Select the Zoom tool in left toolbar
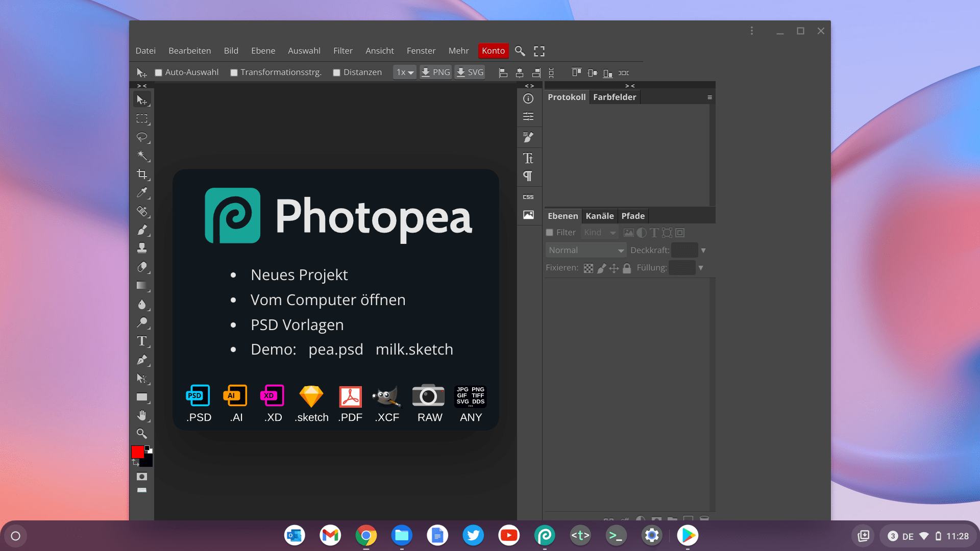 pos(142,434)
